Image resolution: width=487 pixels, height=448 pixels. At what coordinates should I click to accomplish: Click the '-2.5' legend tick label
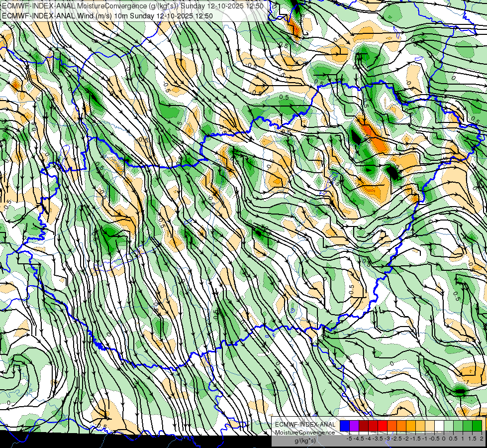tap(396, 439)
